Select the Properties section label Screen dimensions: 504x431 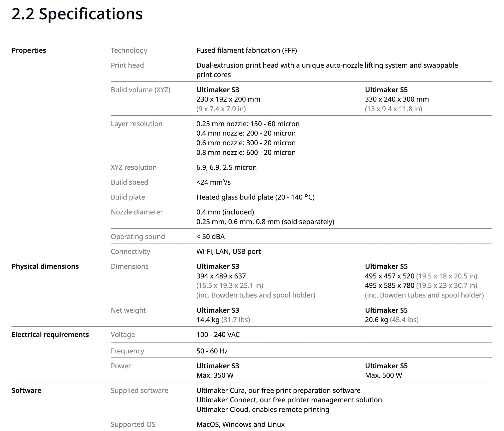29,50
